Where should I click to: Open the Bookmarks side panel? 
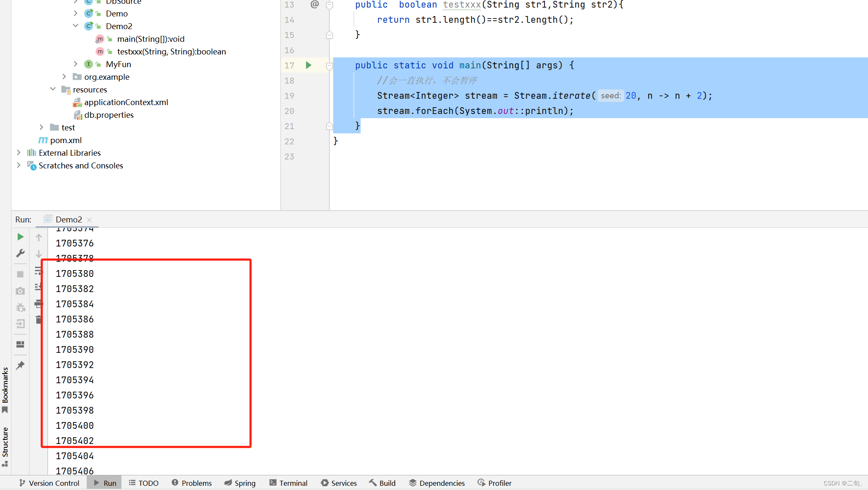click(5, 390)
